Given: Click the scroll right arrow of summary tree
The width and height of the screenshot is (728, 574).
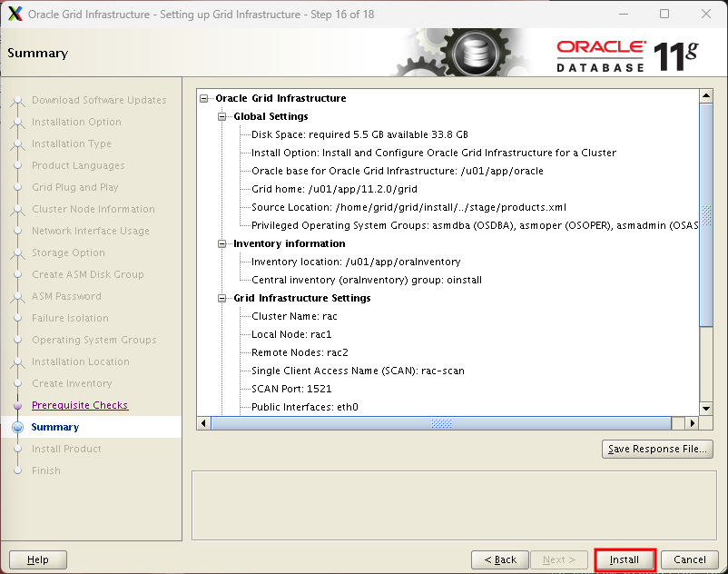Looking at the screenshot, I should 693,423.
